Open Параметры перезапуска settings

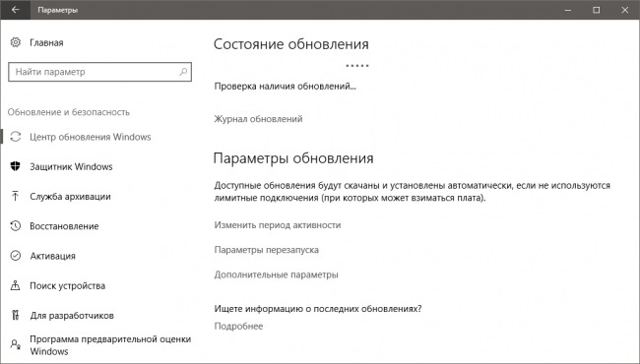tap(267, 250)
